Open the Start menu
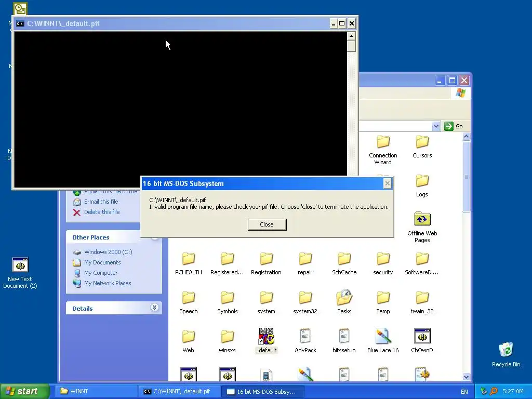The width and height of the screenshot is (532, 399). tap(24, 391)
